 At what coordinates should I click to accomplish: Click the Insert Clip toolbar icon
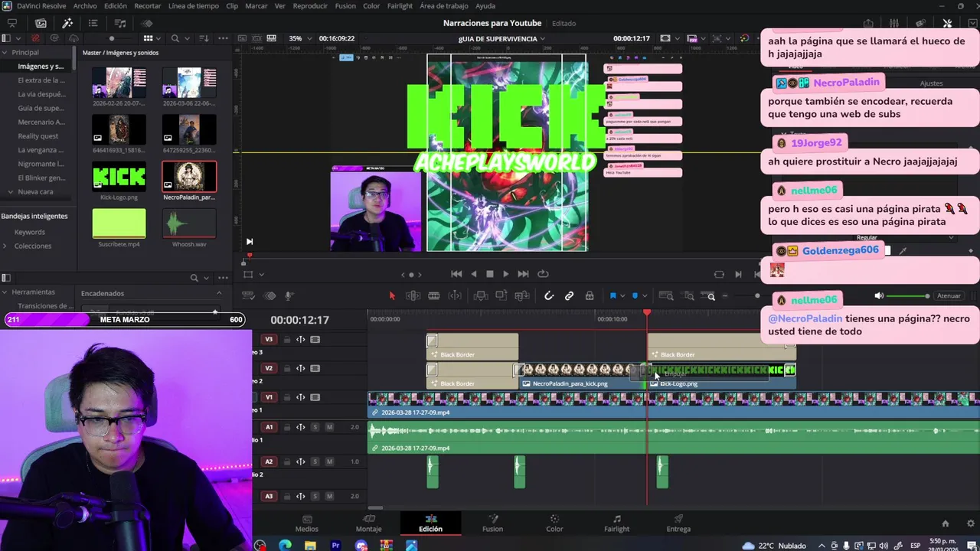pos(481,296)
